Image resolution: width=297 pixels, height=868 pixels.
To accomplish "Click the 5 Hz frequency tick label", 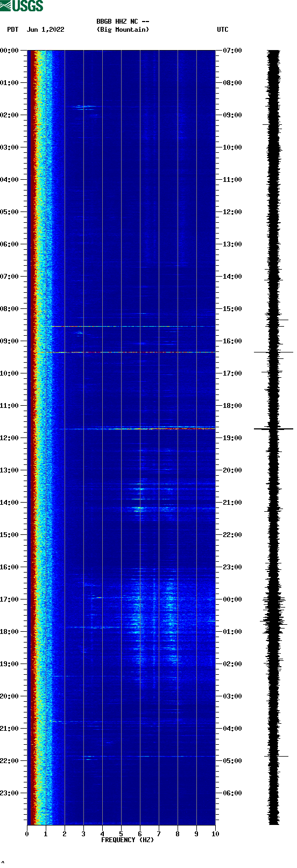I will [121, 834].
